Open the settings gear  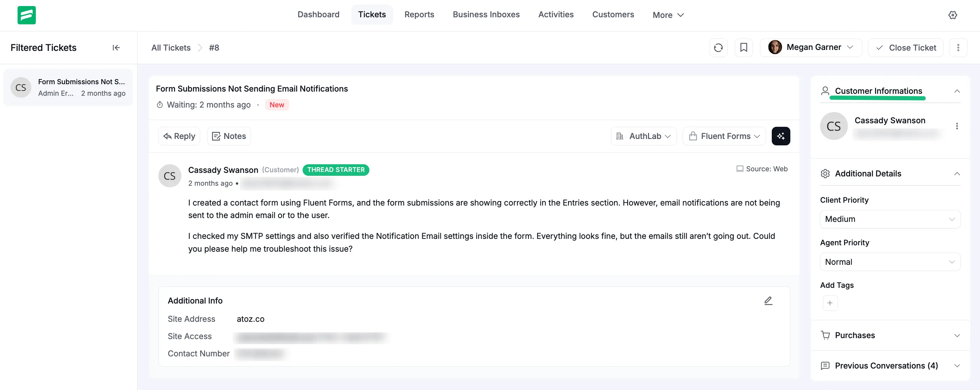point(952,15)
